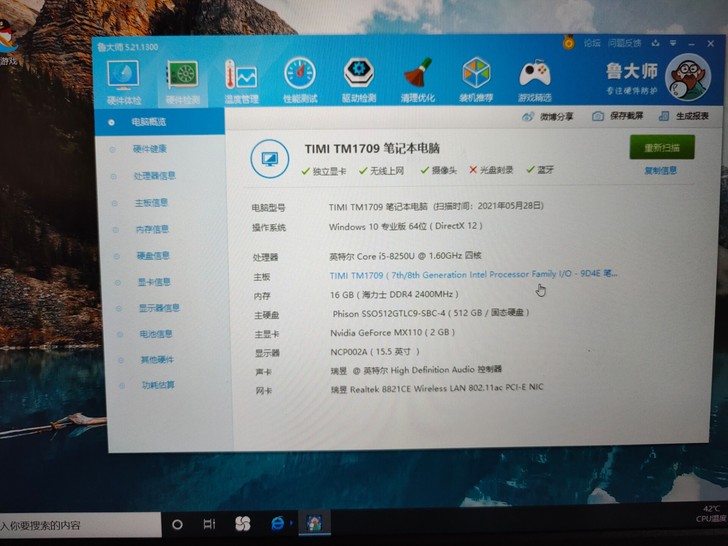Image resolution: width=728 pixels, height=546 pixels.
Task: Click the download tray icon in title bar
Action: [655, 43]
